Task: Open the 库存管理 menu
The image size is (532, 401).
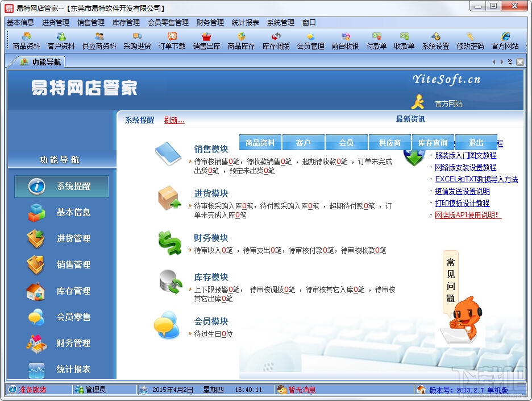Action: (x=126, y=22)
